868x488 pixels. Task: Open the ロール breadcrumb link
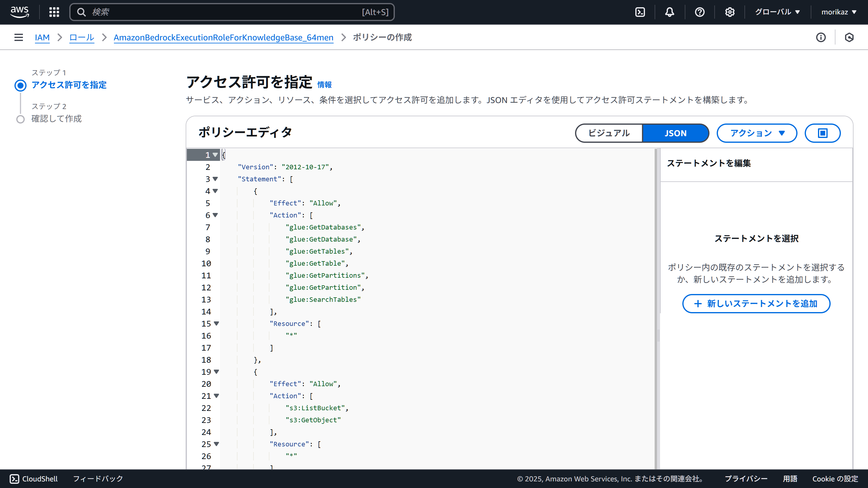click(x=82, y=37)
